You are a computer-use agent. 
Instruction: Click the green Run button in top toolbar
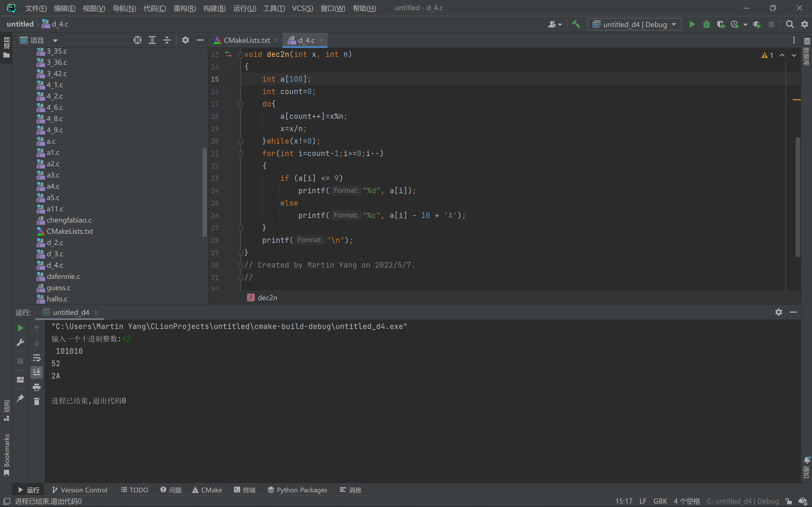(692, 24)
